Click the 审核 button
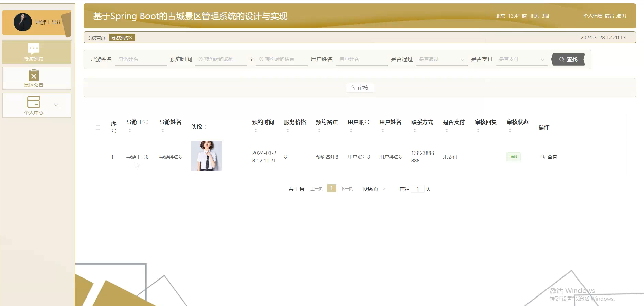The width and height of the screenshot is (644, 306). [x=360, y=88]
